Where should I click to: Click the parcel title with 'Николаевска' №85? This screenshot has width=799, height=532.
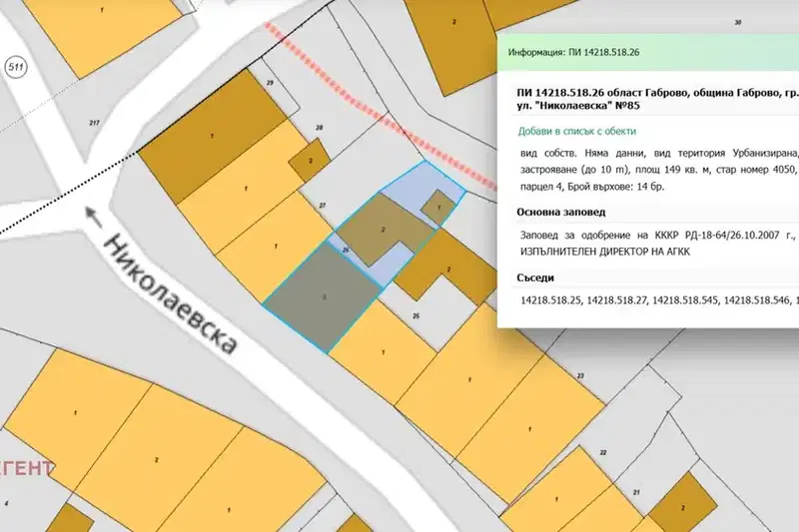(657, 99)
